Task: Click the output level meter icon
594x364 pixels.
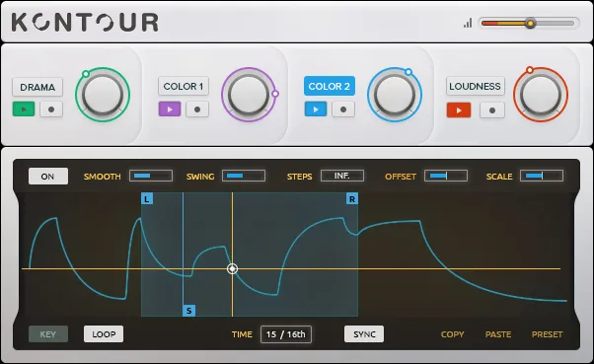Action: (468, 23)
